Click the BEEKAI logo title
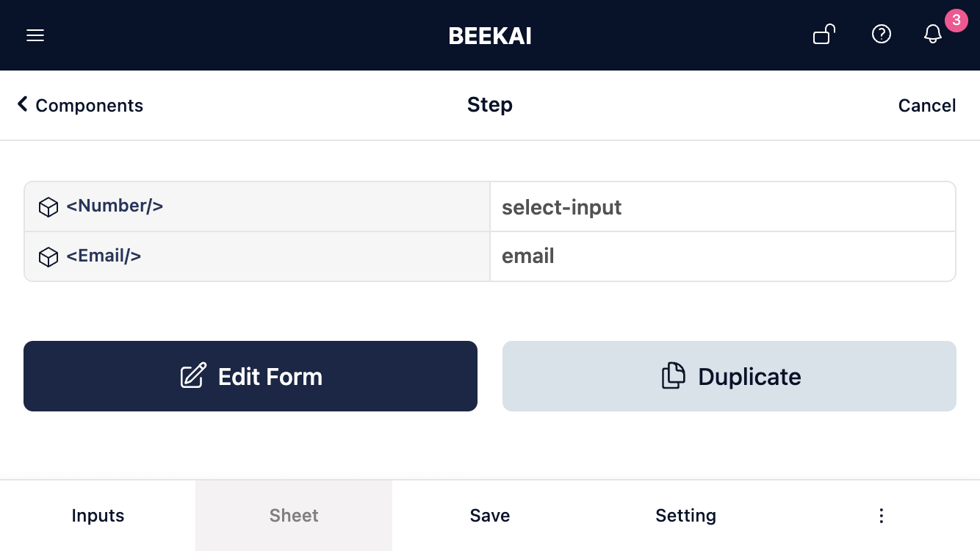The height and width of the screenshot is (551, 980). 490,35
